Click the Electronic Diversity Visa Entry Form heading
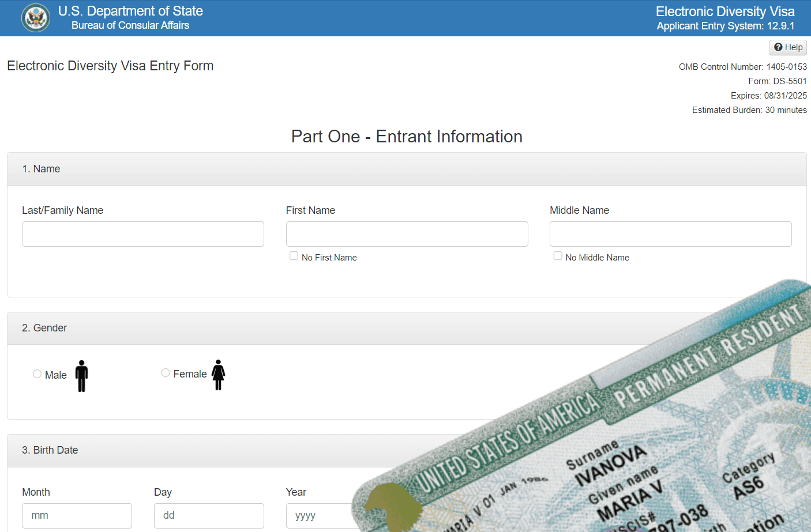The width and height of the screenshot is (811, 532). click(110, 66)
